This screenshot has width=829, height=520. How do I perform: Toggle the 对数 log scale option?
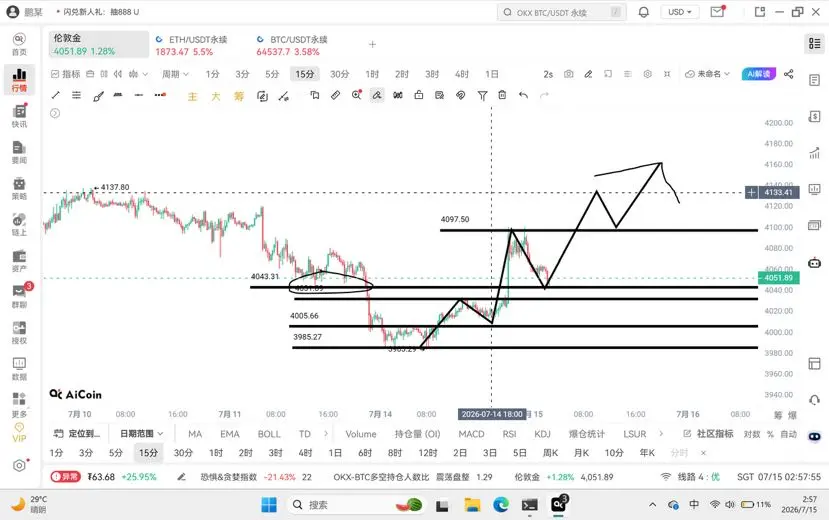752,434
